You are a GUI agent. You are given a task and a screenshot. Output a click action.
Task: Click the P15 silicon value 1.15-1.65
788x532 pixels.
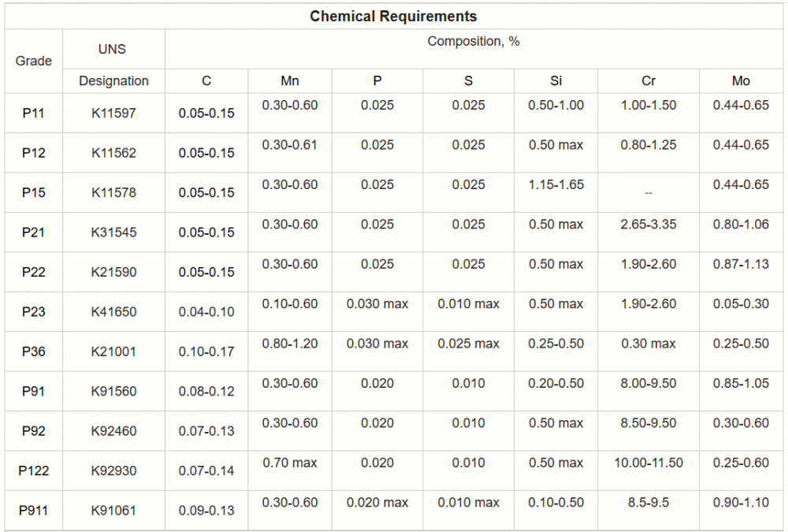click(x=556, y=184)
